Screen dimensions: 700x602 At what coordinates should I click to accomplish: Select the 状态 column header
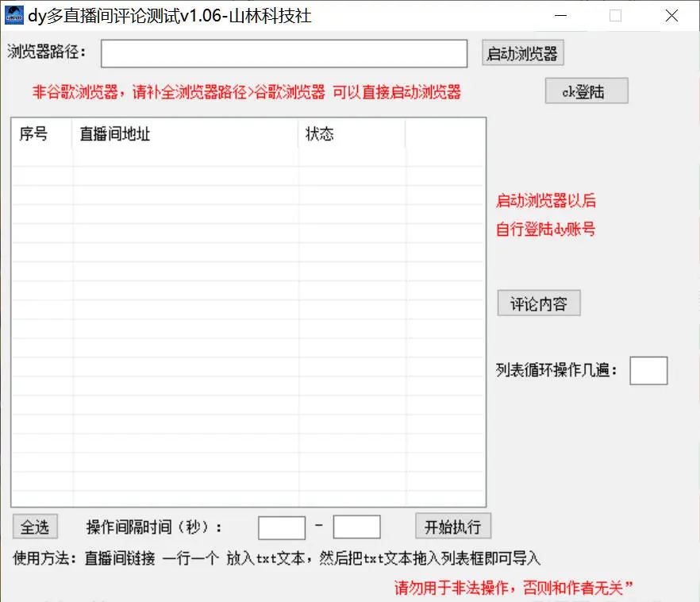click(352, 133)
